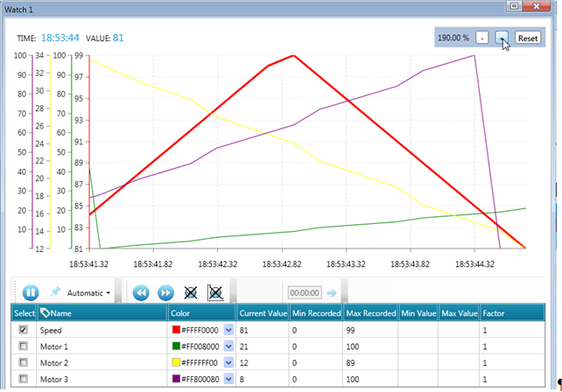Uncheck the Speed signal checkbox
The width and height of the screenshot is (562, 392).
pos(24,330)
